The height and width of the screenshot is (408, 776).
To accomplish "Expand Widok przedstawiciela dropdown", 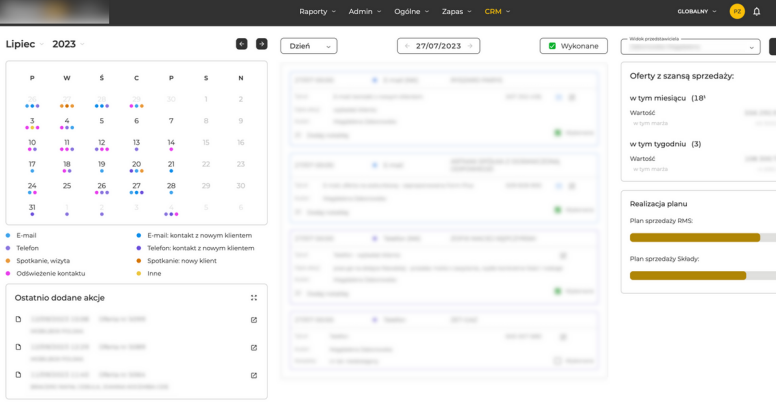I will click(x=690, y=47).
